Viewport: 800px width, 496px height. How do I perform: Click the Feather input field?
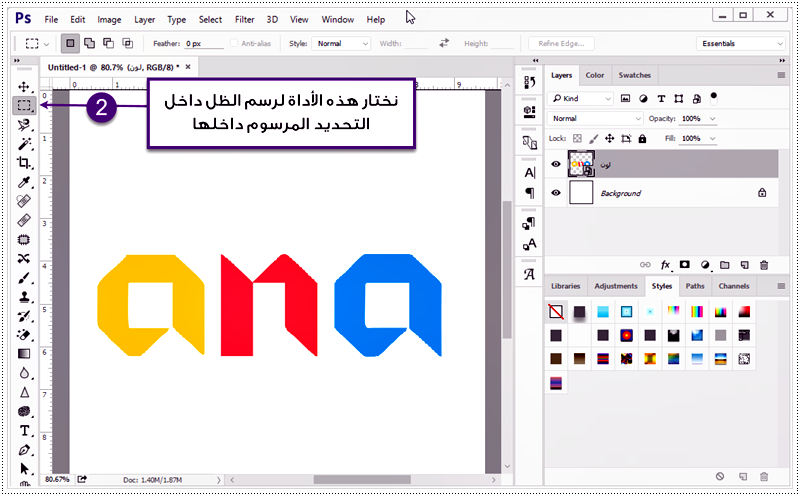tap(204, 44)
